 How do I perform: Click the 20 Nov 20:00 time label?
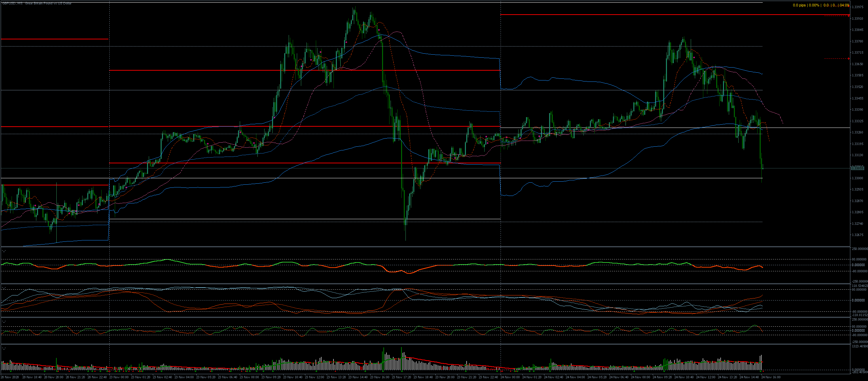[54, 377]
